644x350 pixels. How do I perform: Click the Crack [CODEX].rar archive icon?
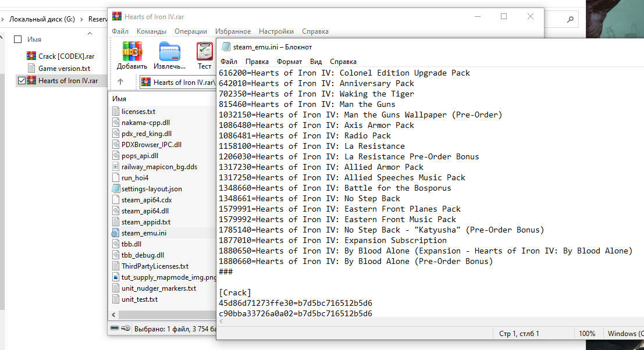pyautogui.click(x=31, y=56)
